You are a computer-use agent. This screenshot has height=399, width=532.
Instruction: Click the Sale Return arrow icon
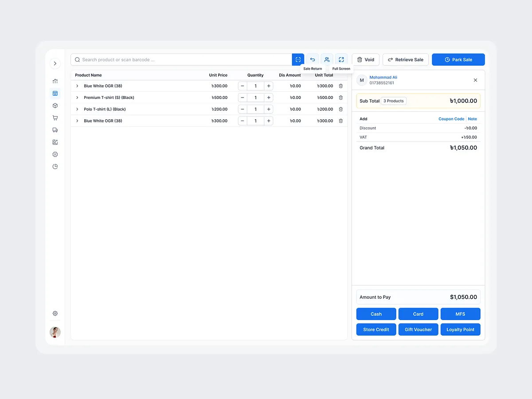pyautogui.click(x=313, y=59)
